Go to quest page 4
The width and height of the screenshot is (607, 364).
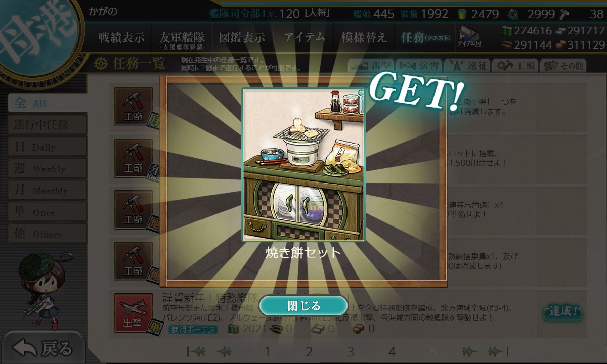[x=392, y=352]
